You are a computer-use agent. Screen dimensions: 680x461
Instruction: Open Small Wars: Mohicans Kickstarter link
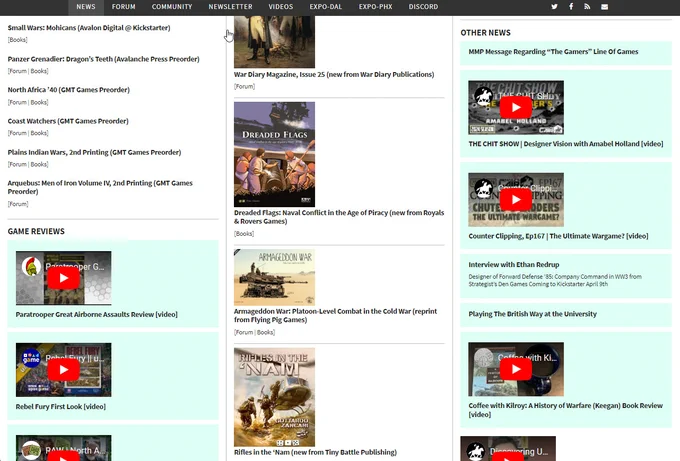pyautogui.click(x=89, y=28)
